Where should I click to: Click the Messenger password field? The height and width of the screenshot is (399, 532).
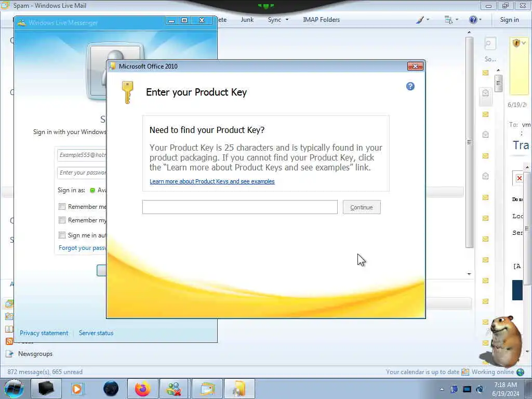click(x=82, y=172)
